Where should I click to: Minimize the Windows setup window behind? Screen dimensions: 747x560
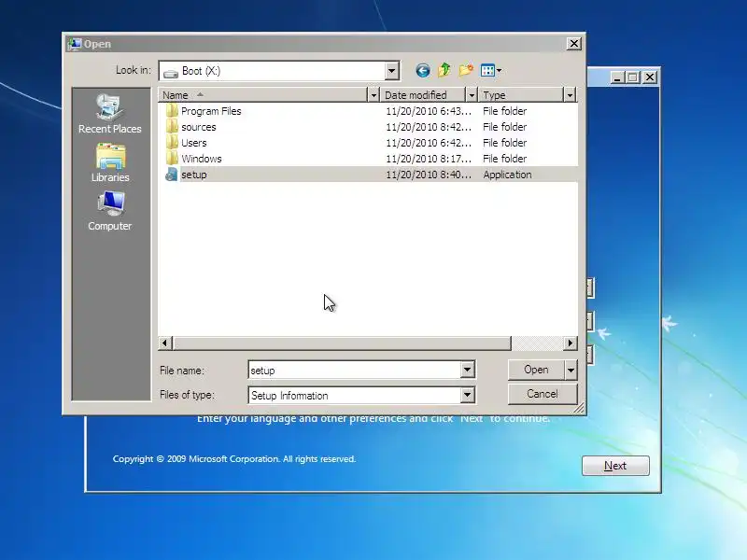tap(617, 77)
